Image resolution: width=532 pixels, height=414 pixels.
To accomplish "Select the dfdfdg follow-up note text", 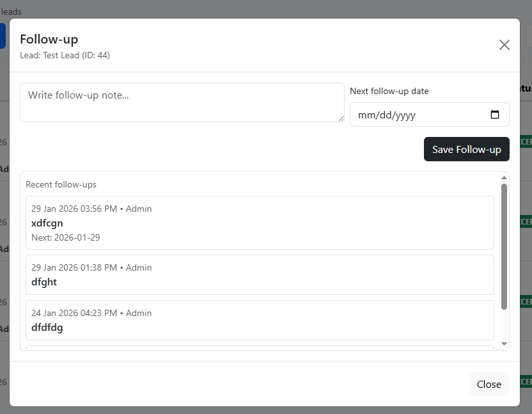I will (x=47, y=327).
